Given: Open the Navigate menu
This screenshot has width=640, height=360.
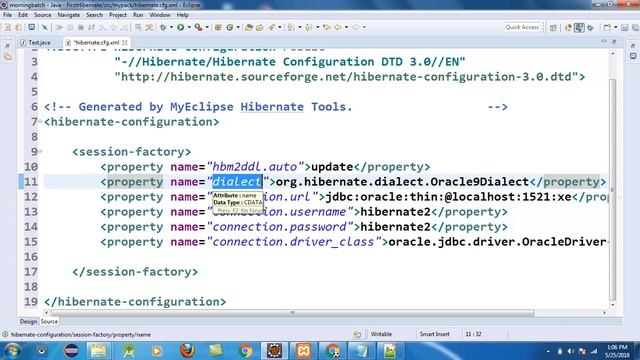Looking at the screenshot, I should pos(69,15).
